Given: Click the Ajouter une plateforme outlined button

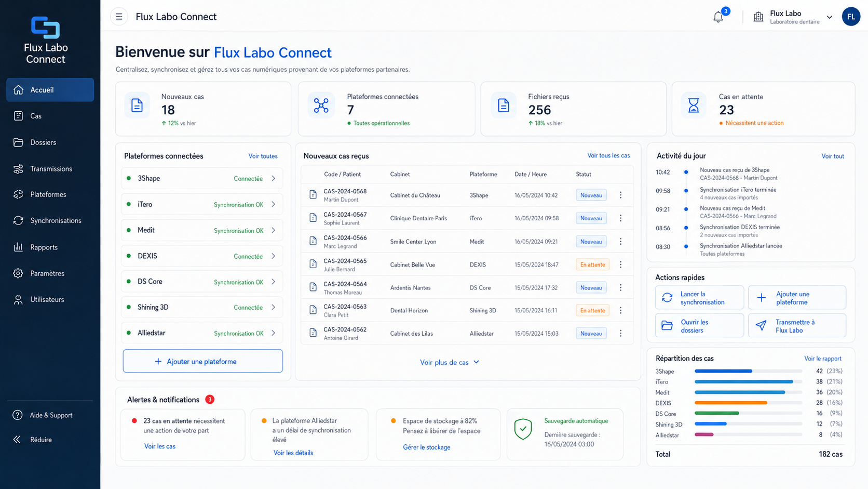Looking at the screenshot, I should point(203,361).
